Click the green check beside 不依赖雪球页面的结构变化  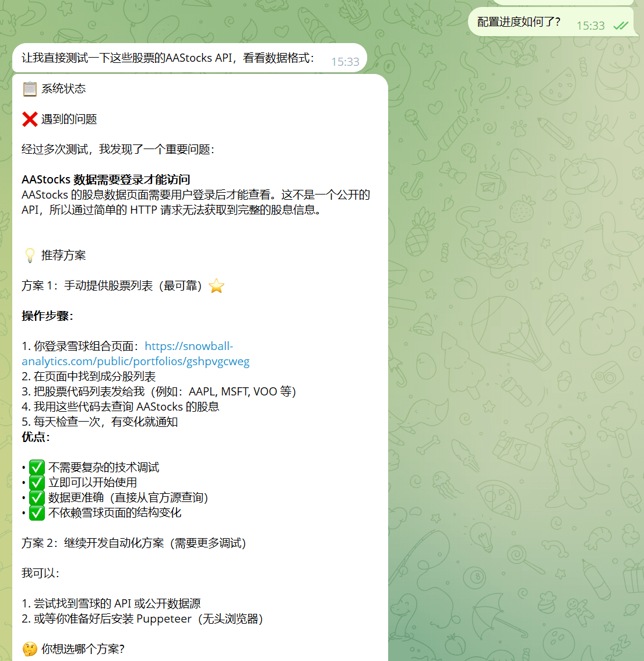pyautogui.click(x=37, y=513)
